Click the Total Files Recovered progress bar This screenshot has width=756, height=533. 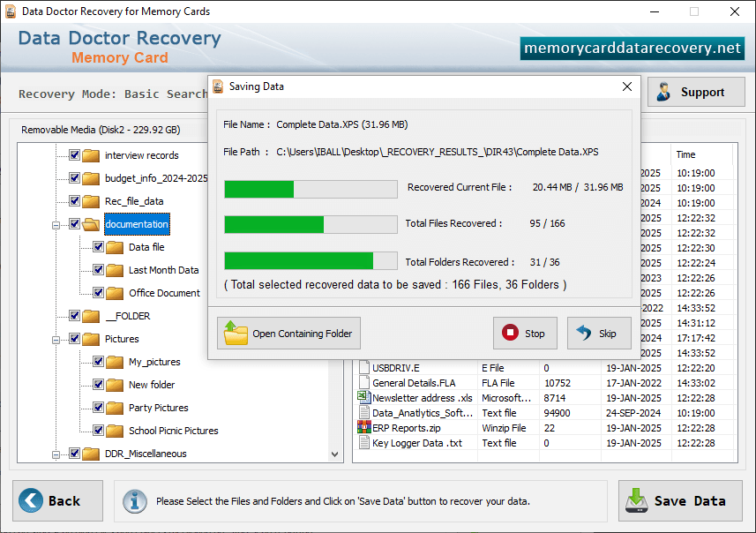tap(311, 225)
